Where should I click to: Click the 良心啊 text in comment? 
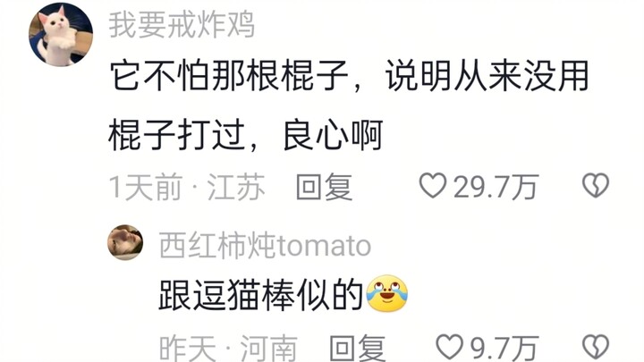click(333, 135)
